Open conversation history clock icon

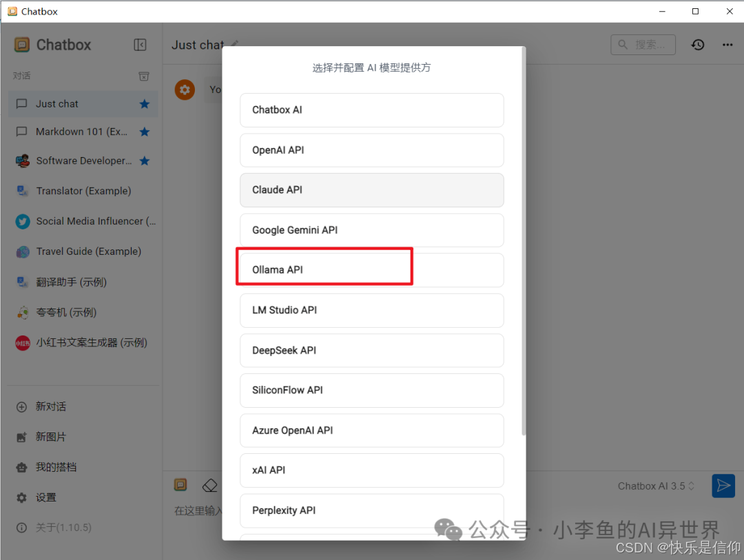697,45
